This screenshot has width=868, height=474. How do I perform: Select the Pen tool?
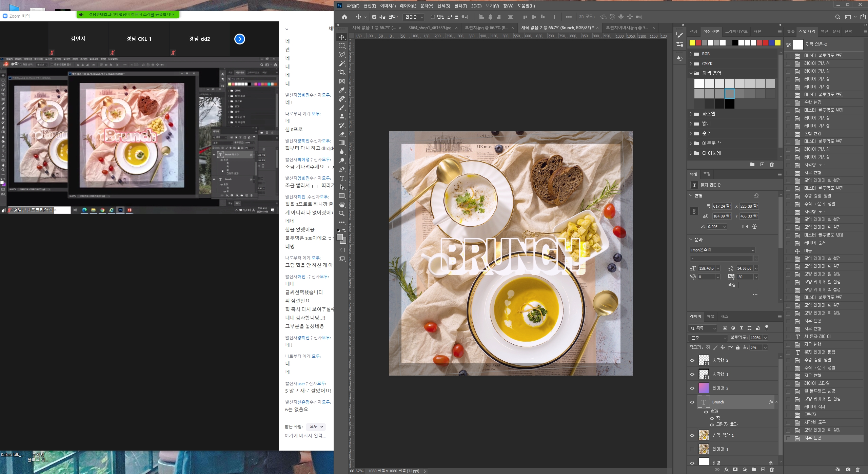pos(342,169)
